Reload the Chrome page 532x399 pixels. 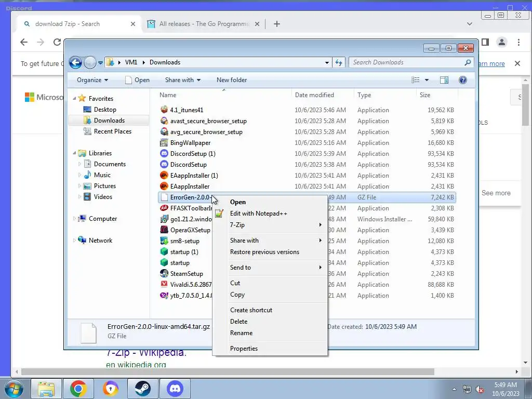pos(57,42)
